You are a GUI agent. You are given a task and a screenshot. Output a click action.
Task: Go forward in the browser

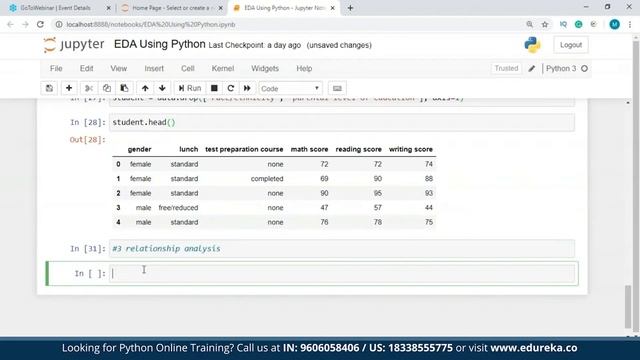click(x=25, y=24)
